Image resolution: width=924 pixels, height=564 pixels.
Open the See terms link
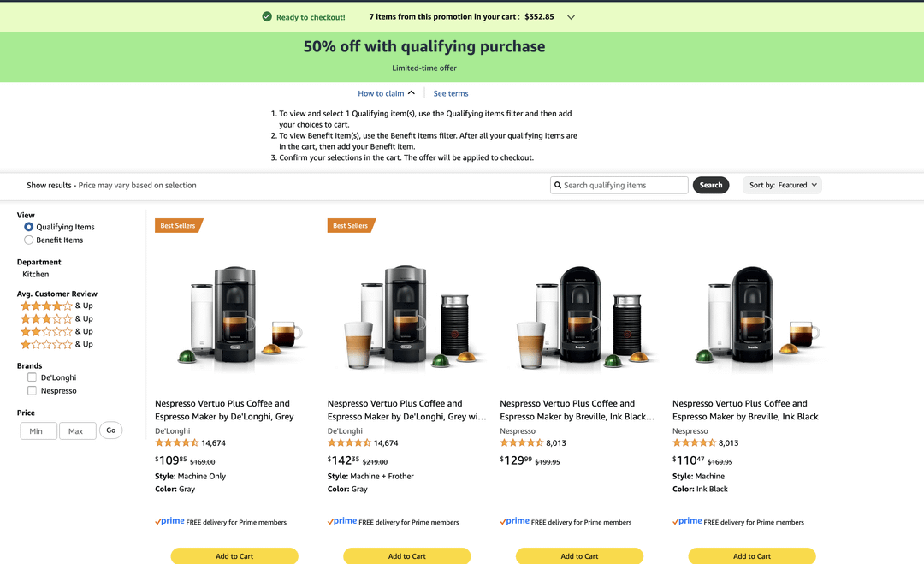[x=451, y=93]
